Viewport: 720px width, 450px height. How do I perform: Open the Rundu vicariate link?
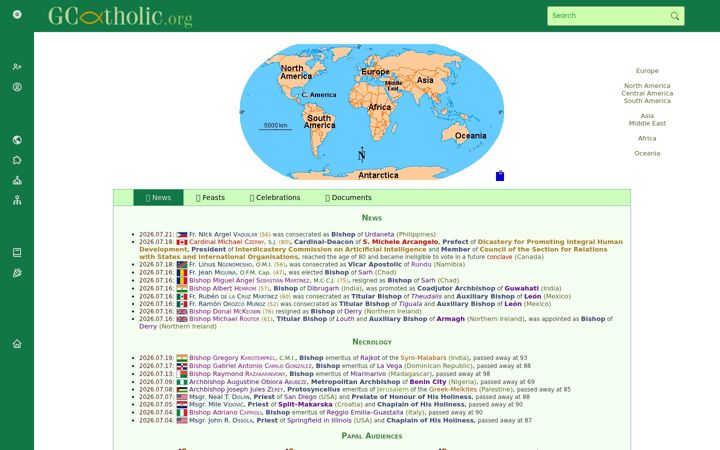click(x=421, y=264)
